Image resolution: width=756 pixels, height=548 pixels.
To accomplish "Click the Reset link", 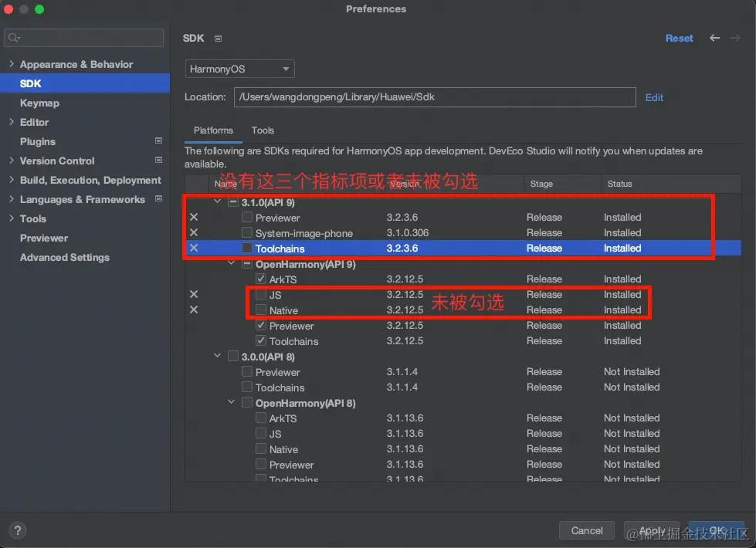I will click(x=679, y=38).
